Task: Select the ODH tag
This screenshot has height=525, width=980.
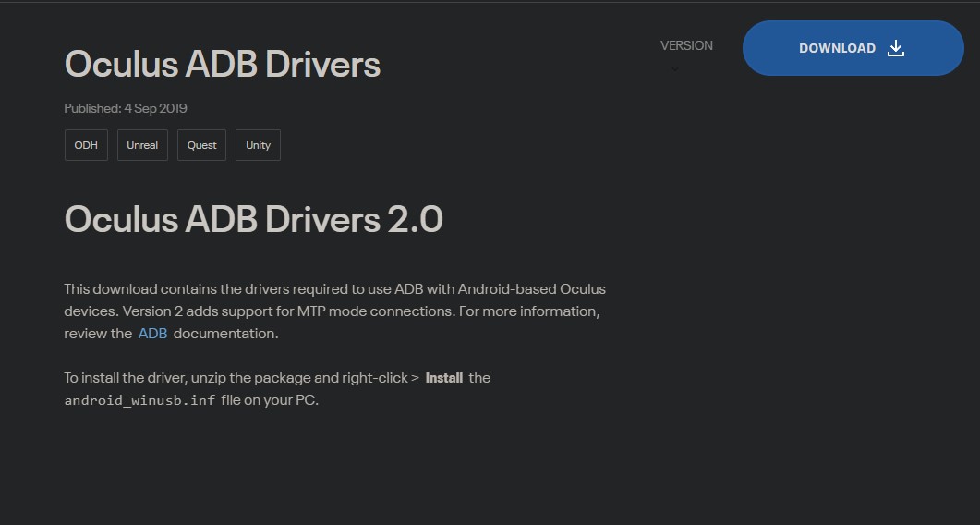Action: point(86,145)
